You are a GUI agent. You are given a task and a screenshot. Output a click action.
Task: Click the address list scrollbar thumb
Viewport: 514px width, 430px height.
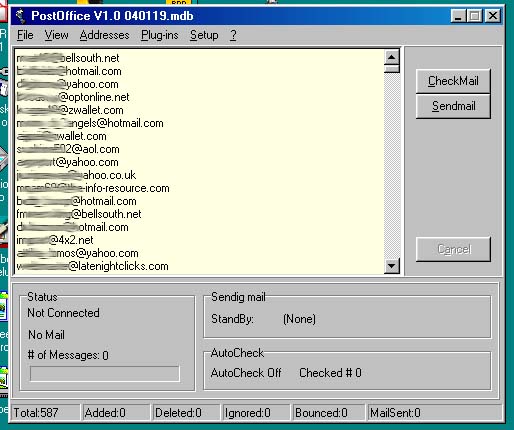click(x=392, y=69)
